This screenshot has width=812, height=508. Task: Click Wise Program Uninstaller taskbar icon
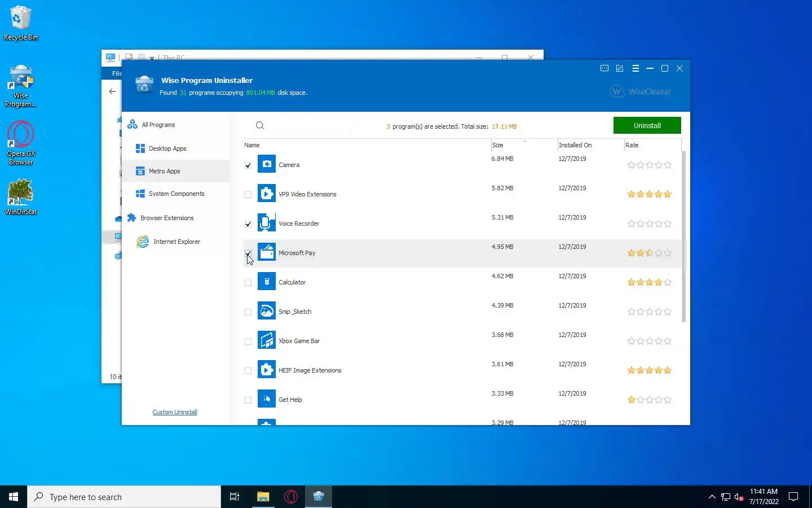click(x=319, y=497)
